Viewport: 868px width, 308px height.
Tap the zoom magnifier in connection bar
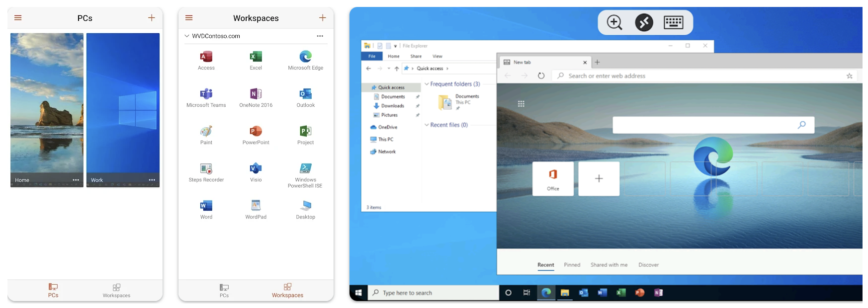614,22
